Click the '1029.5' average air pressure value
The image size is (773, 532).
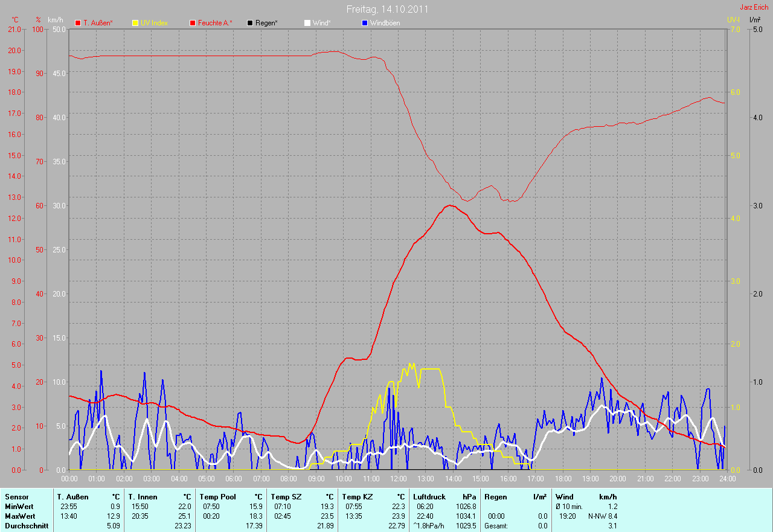(466, 526)
